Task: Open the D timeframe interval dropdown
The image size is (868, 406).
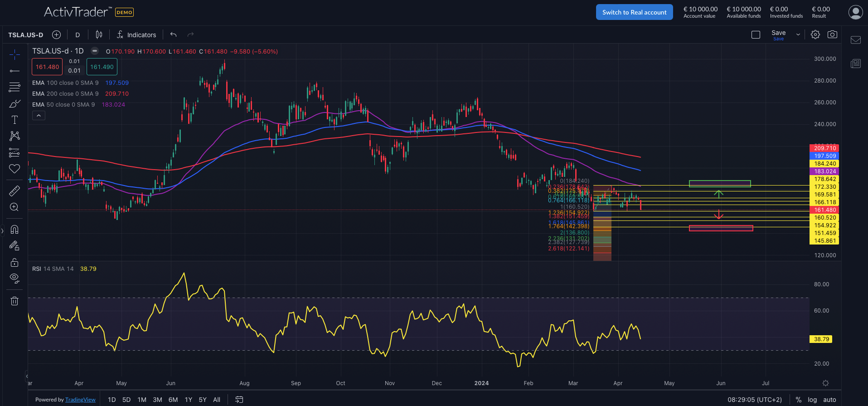Action: (x=78, y=35)
